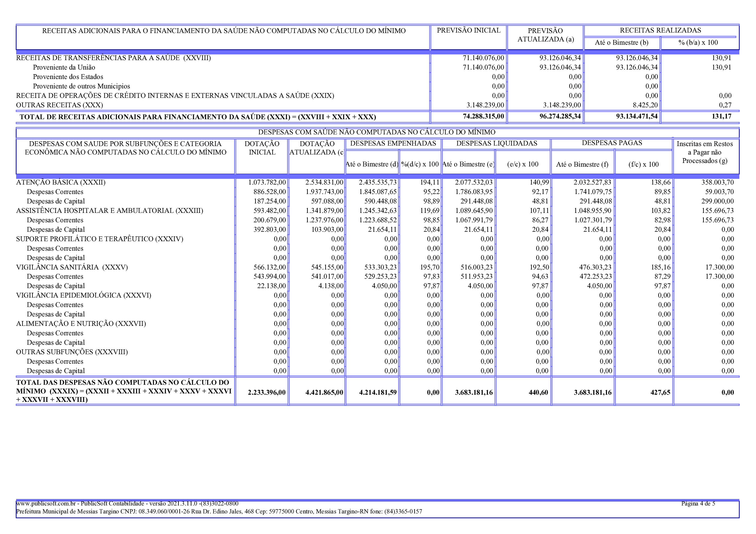Click the 'DESPESAS LIQUIDADAS' column header
The height and width of the screenshot is (534, 756).
tap(496, 144)
